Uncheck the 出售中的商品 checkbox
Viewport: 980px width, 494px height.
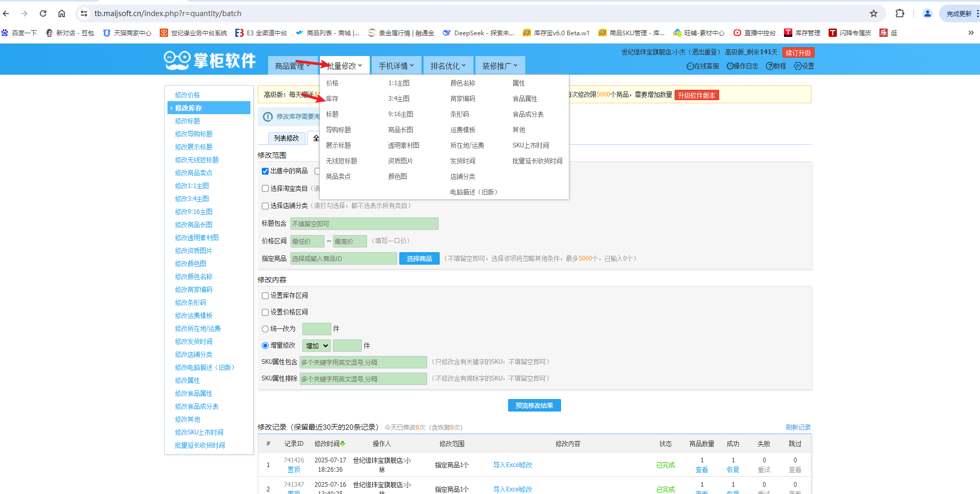pos(265,171)
